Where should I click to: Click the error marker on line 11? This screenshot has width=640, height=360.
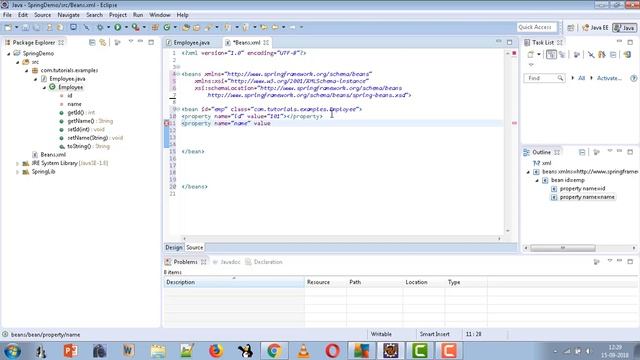pos(167,123)
